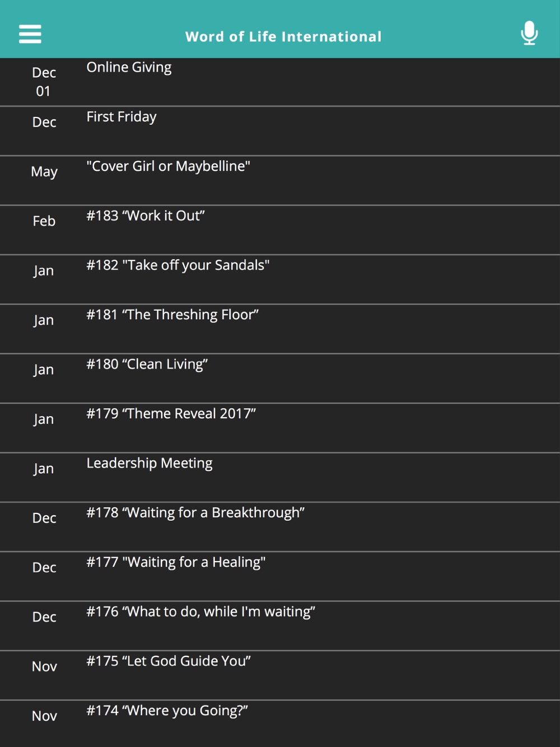Tap the May date next to Cover Girl
Image resolution: width=560 pixels, height=747 pixels.
tap(44, 172)
